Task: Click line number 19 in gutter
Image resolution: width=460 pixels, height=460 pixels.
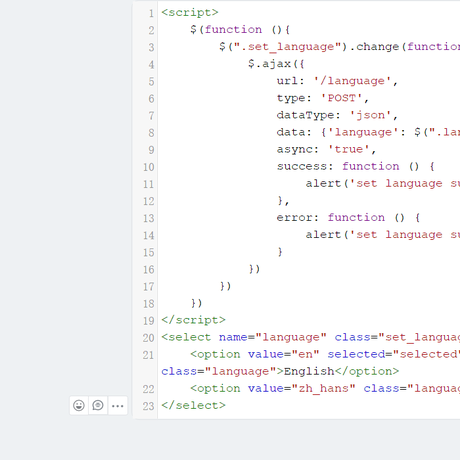Action: [149, 321]
